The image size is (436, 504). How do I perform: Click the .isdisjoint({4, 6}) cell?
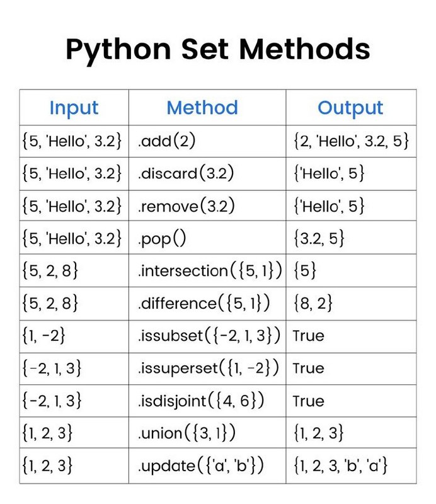(207, 401)
